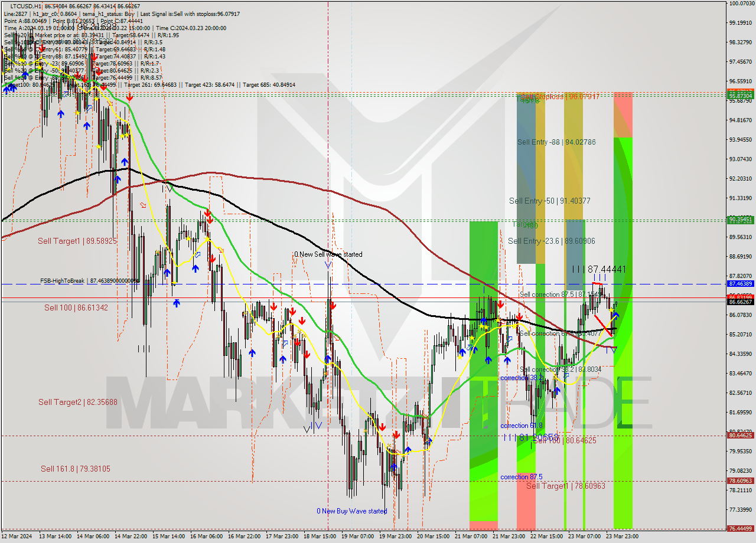
Task: Click the R/R:1.95 value
Action: coord(168,35)
